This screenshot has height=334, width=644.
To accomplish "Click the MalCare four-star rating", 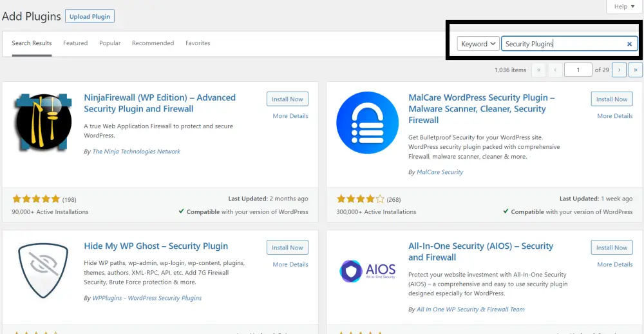I will tap(361, 199).
